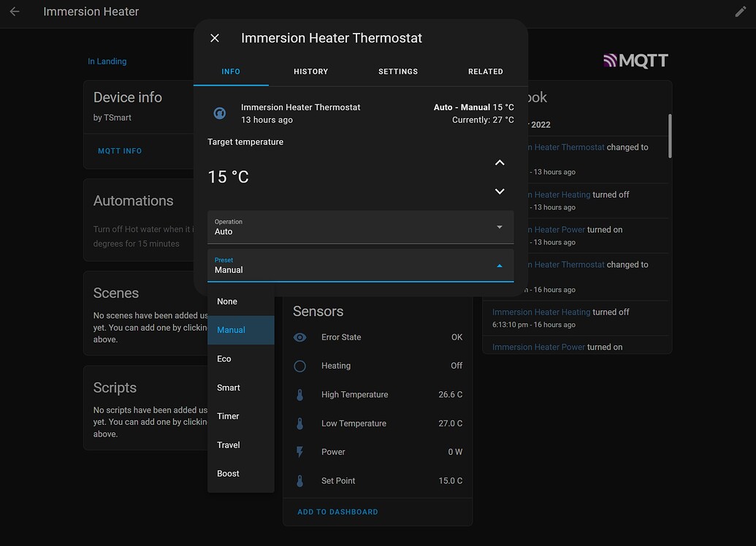Click the 15.0 C Set Point value
The width and height of the screenshot is (756, 546).
(451, 481)
